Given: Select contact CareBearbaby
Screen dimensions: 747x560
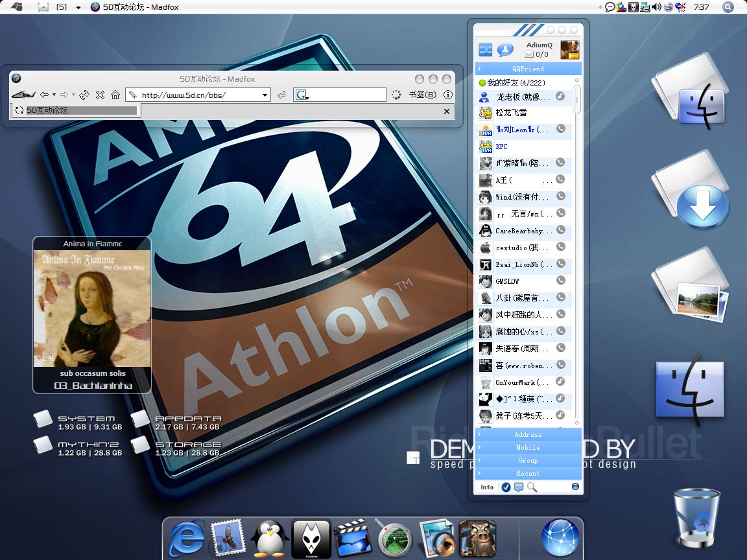Looking at the screenshot, I should point(524,231).
